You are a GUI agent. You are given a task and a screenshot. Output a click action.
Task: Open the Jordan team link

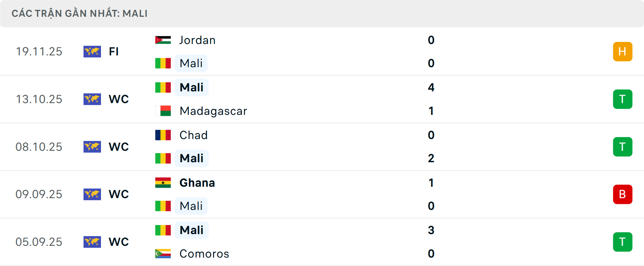(197, 40)
